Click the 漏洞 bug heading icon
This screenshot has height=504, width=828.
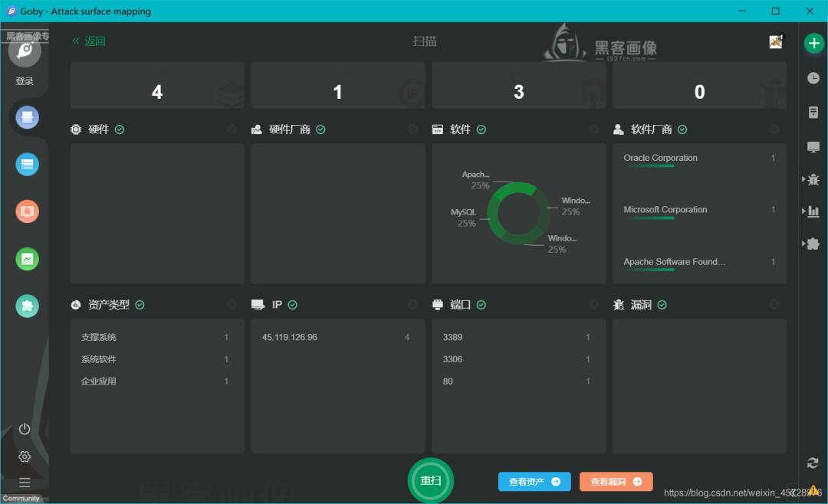[x=619, y=305]
